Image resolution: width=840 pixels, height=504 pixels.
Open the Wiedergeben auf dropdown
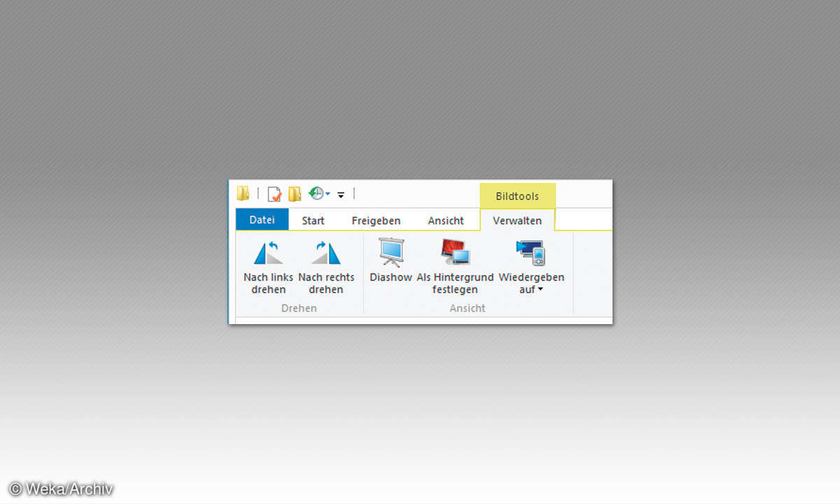point(531,267)
